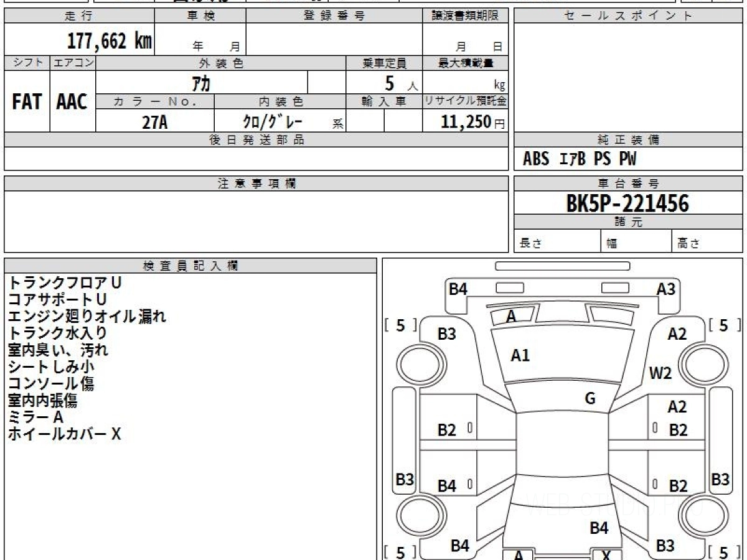Select the FAT transmission value
The image size is (747, 560).
click(x=27, y=102)
